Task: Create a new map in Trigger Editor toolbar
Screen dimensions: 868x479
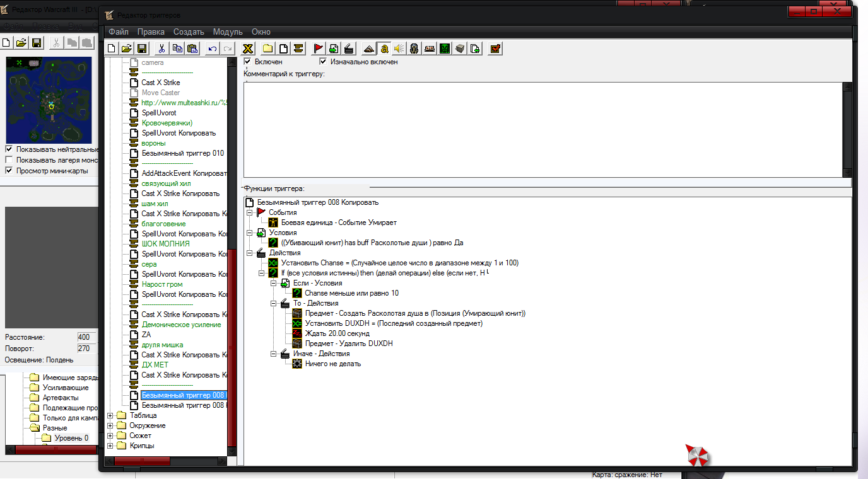Action: click(x=112, y=49)
